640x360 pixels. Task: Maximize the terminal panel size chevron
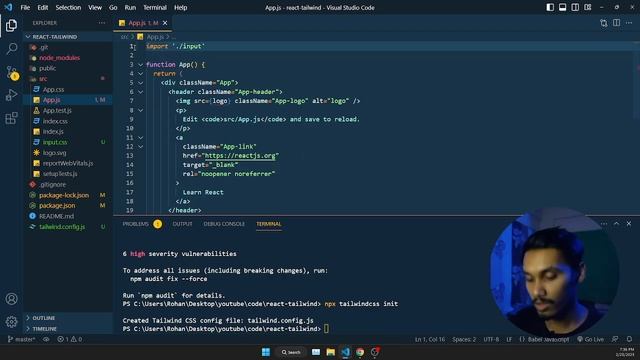(616, 224)
